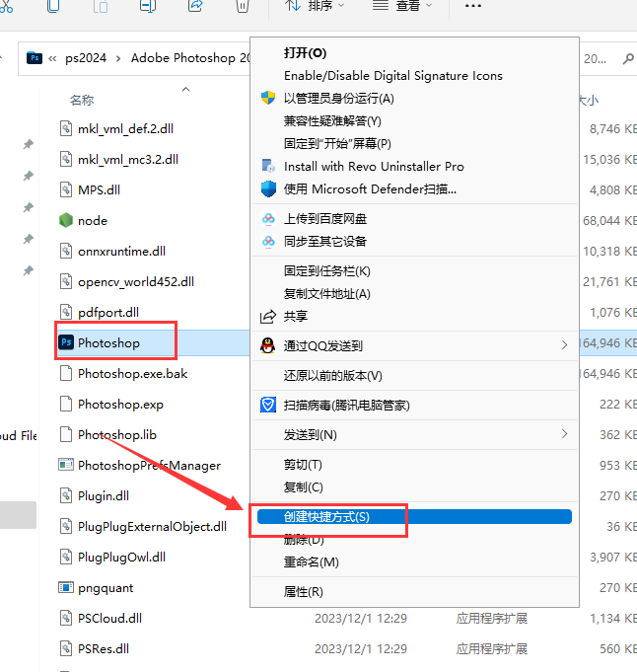Click the run as administrator shield icon
637x672 pixels.
pos(267,98)
